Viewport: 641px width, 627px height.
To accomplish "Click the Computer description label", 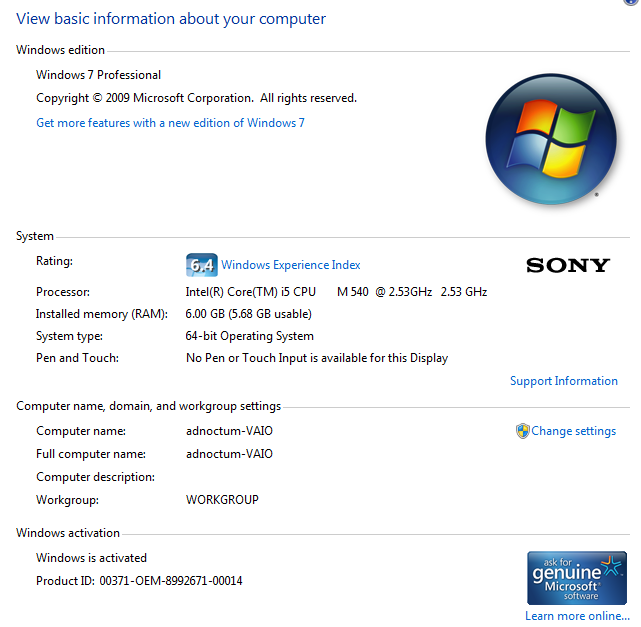I will (x=95, y=477).
